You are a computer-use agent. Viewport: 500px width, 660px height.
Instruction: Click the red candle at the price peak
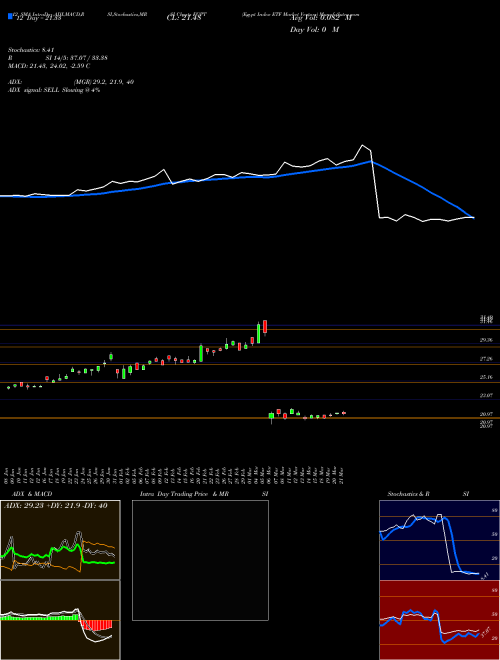coord(265,327)
